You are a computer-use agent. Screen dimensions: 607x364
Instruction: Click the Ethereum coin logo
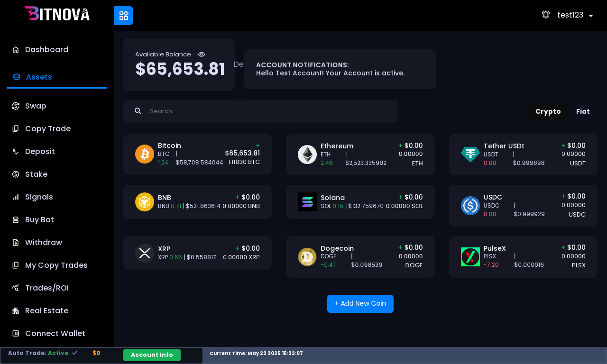coord(307,155)
